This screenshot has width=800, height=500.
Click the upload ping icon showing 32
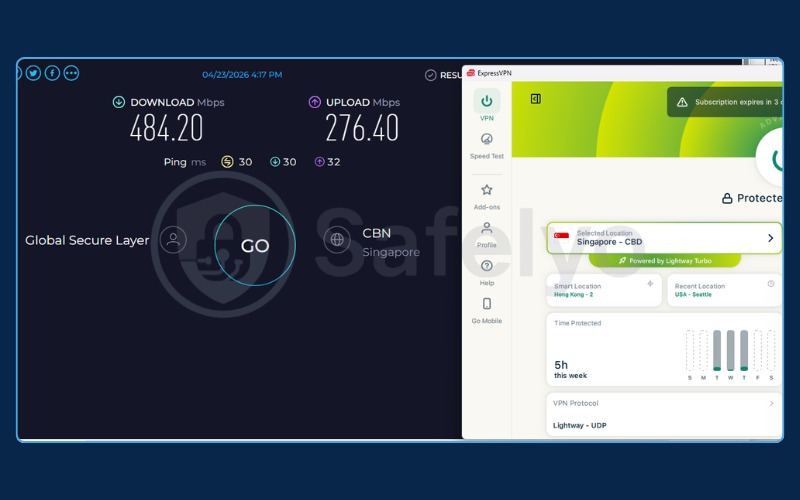point(319,162)
